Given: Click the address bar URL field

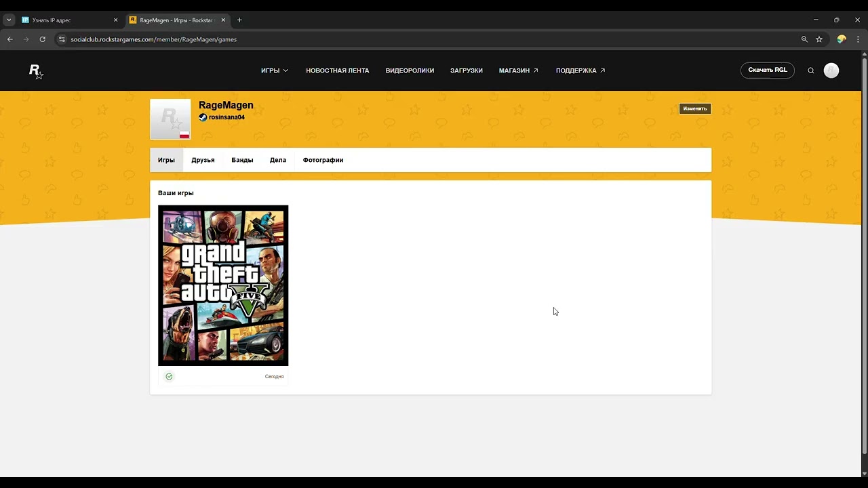Looking at the screenshot, I should click(x=434, y=39).
